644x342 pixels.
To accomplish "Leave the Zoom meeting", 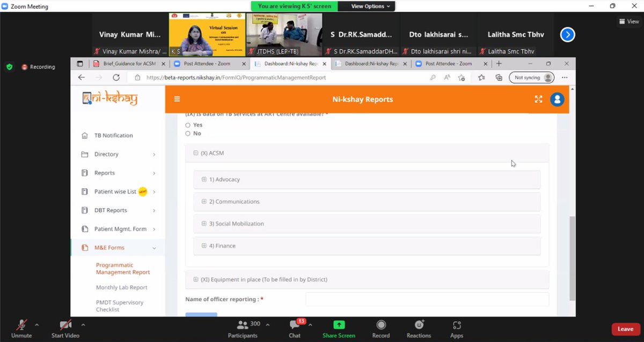I will (x=625, y=329).
